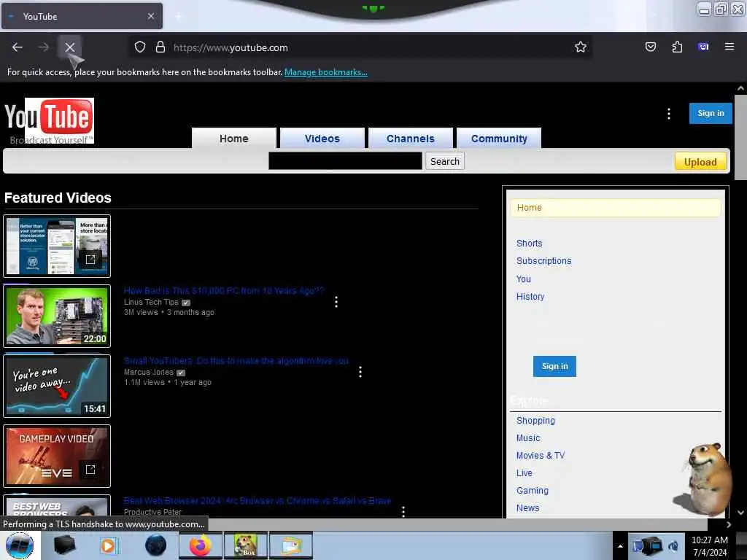Open News in the sidebar
This screenshot has height=560, width=747.
coord(528,508)
